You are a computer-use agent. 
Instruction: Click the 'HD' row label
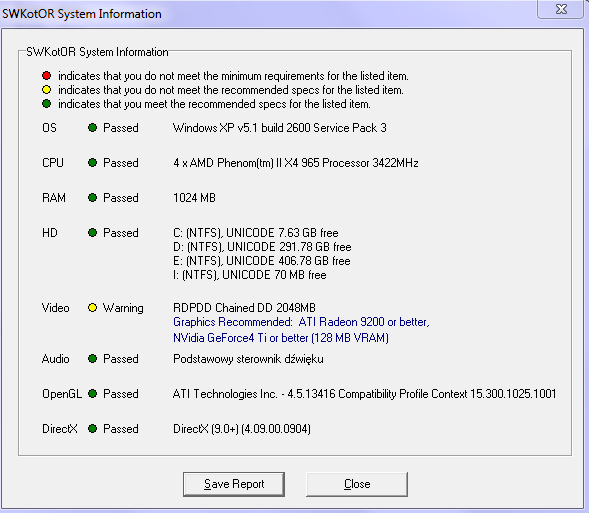tap(50, 233)
